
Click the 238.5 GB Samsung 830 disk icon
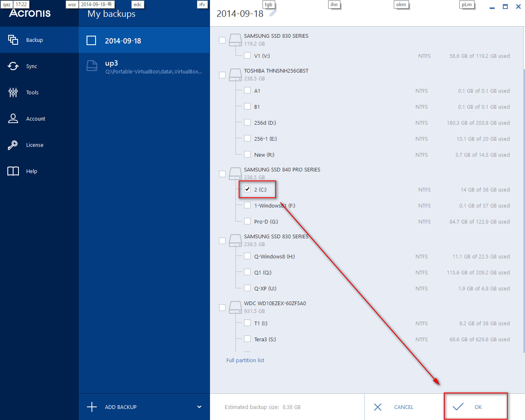235,240
